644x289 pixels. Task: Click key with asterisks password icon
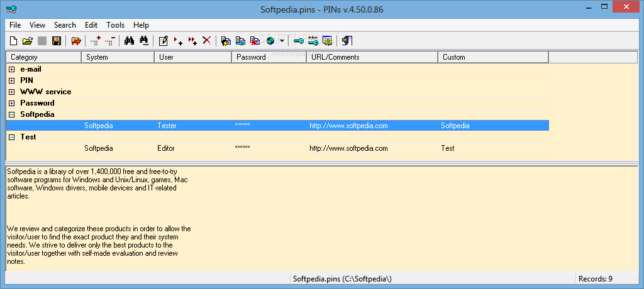(313, 41)
